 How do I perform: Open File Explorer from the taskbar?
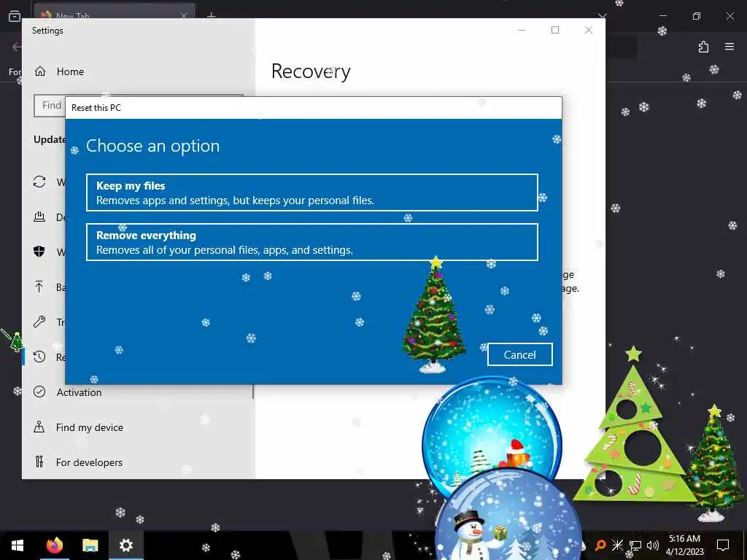(90, 545)
